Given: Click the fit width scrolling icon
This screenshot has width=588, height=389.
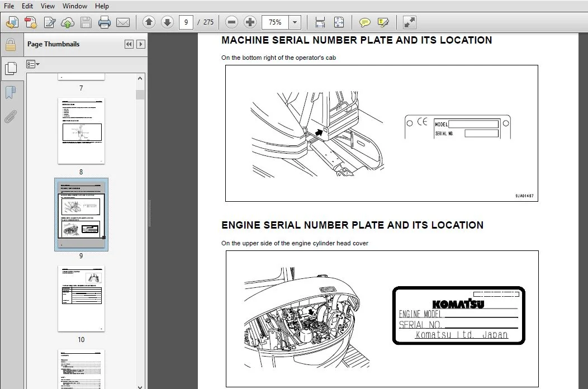Looking at the screenshot, I should 320,22.
